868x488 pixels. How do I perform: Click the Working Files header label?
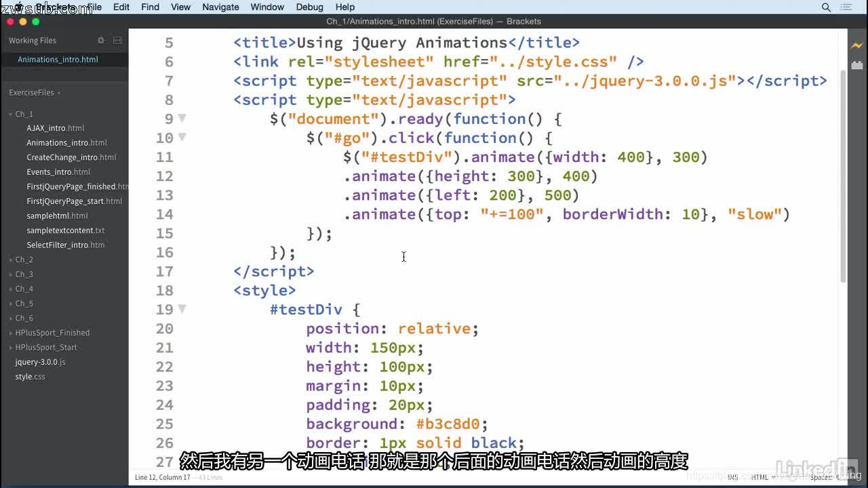pyautogui.click(x=33, y=41)
